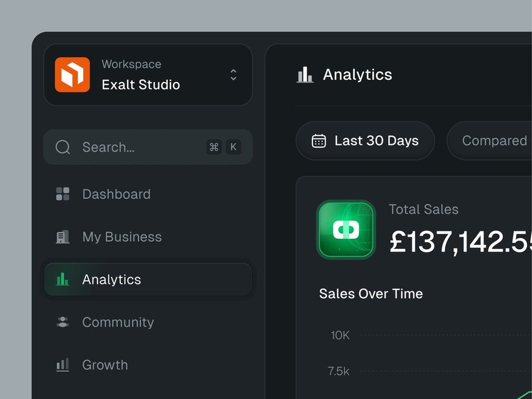Click the Community people icon
Screen dimensions: 532x399
click(x=63, y=322)
